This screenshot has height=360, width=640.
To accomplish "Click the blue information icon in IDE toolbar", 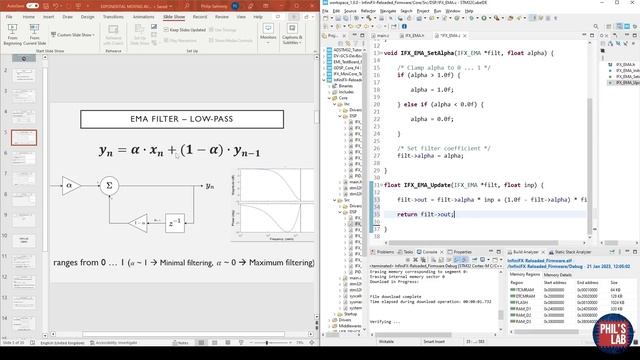I will 404,27.
